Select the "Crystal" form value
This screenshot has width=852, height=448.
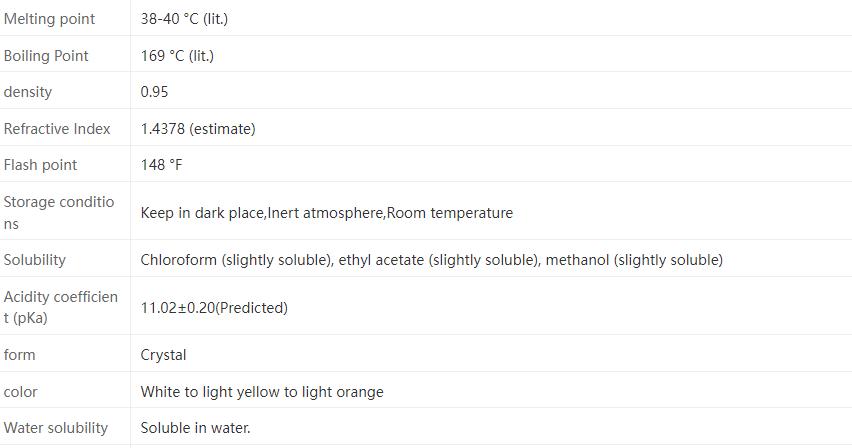pos(163,355)
